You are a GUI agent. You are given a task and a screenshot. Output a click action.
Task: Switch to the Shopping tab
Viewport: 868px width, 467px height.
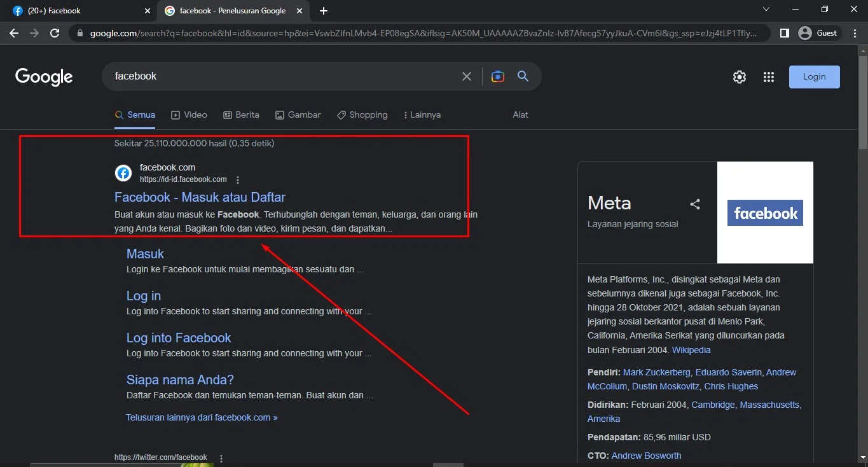click(x=362, y=115)
